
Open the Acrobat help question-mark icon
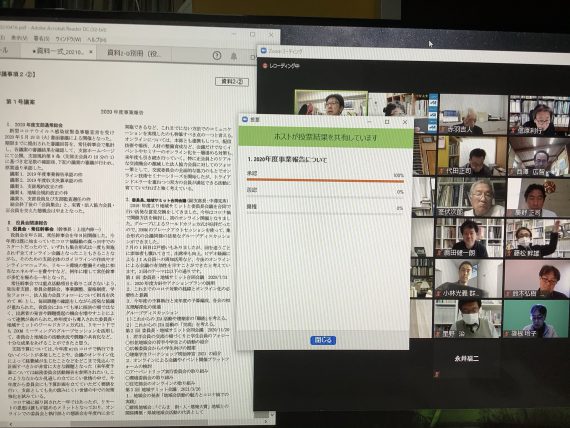click(x=217, y=56)
